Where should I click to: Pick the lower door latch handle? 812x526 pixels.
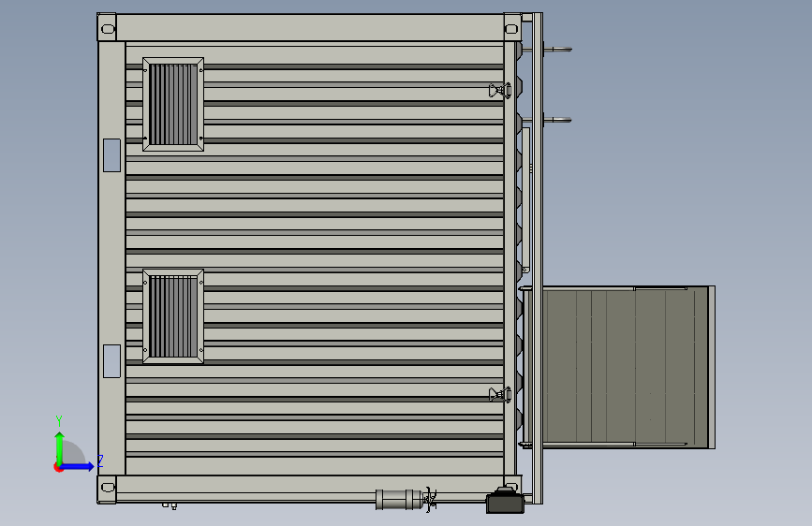point(500,395)
